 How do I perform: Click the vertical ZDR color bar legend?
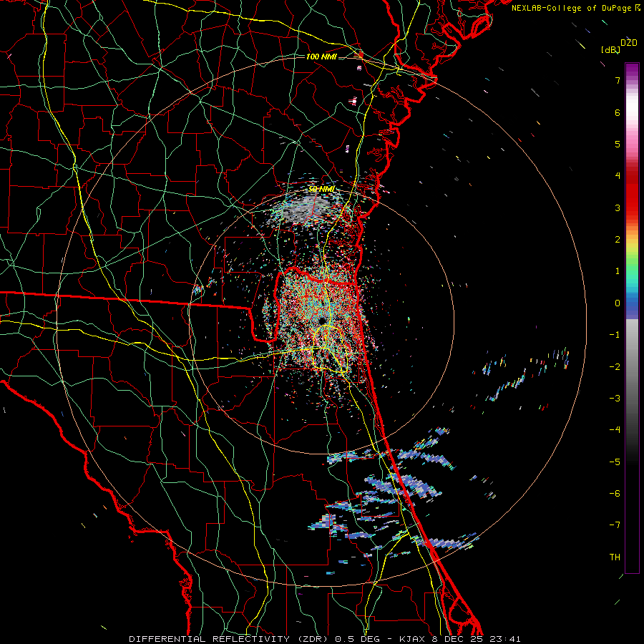click(x=632, y=318)
